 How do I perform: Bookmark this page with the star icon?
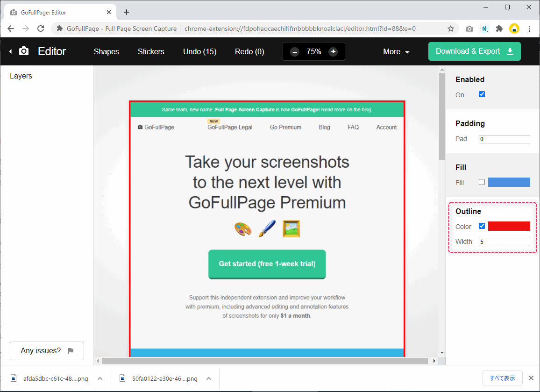click(450, 29)
